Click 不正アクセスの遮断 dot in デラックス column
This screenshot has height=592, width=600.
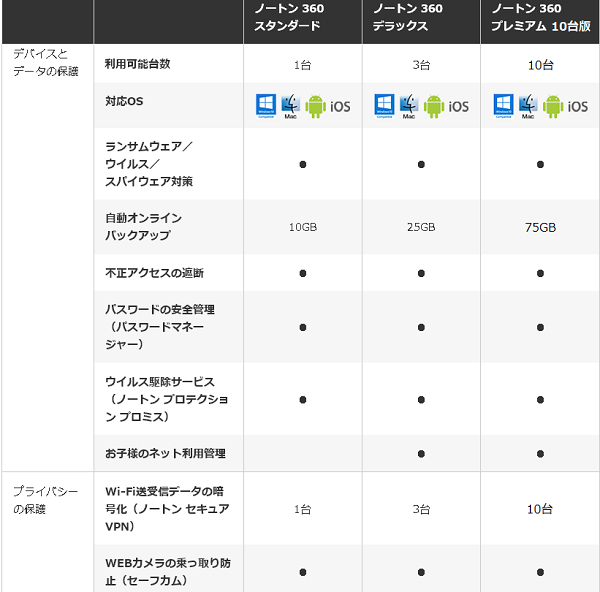pos(421,273)
